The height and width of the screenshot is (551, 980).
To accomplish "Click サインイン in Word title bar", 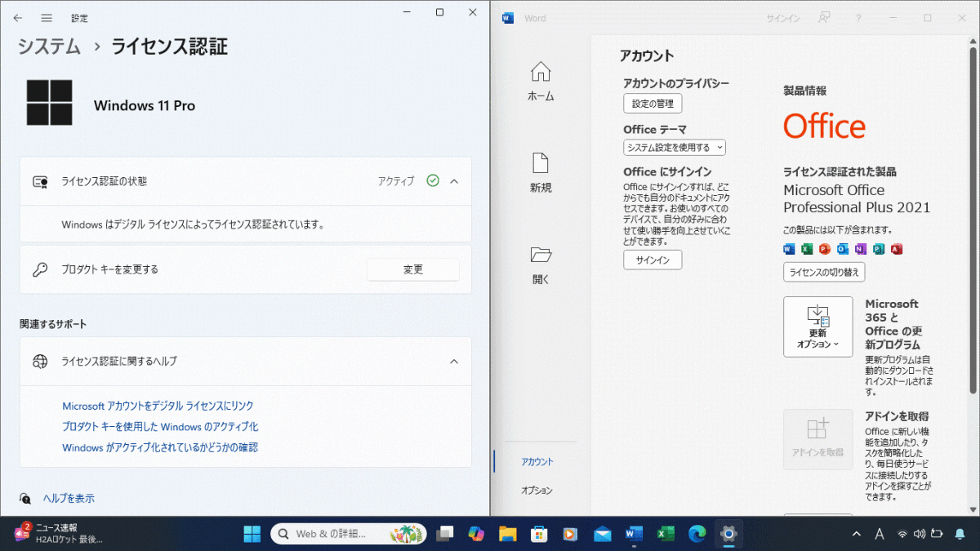I will pos(783,18).
